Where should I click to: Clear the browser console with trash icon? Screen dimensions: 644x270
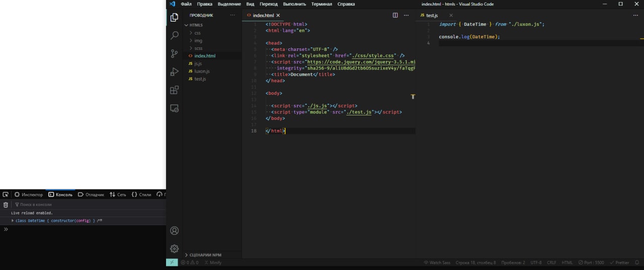coord(6,205)
